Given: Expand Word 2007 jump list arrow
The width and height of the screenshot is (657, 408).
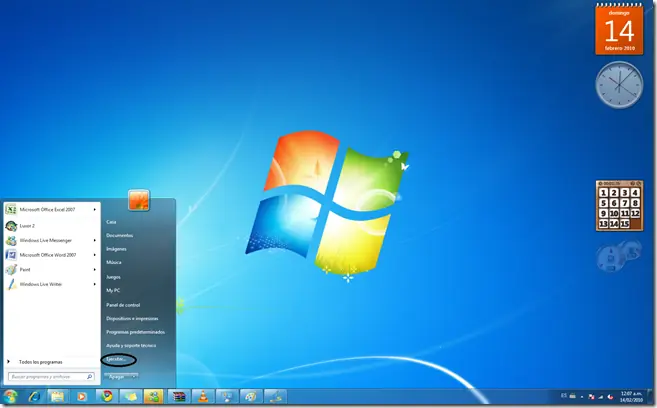Looking at the screenshot, I should (x=95, y=255).
